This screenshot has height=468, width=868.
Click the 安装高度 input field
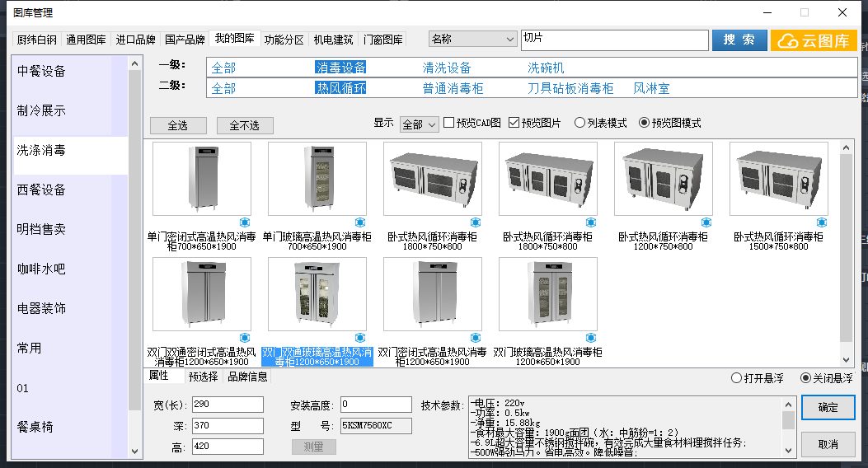[x=376, y=405]
